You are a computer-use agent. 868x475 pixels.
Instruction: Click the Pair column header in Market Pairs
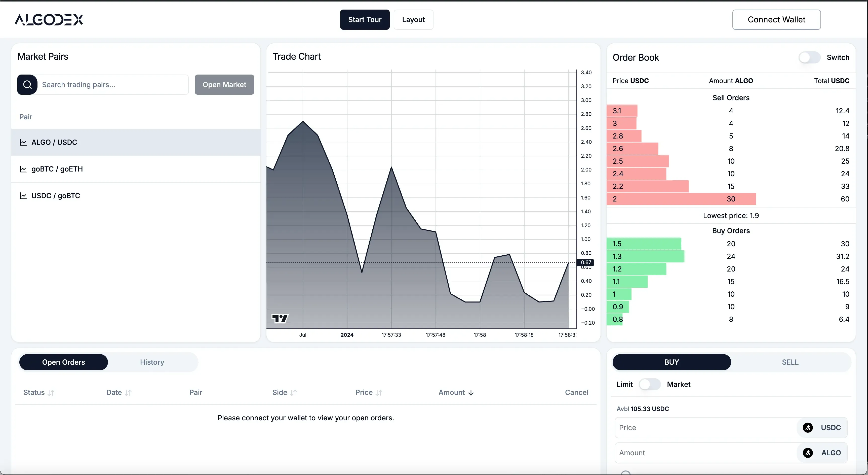click(26, 117)
